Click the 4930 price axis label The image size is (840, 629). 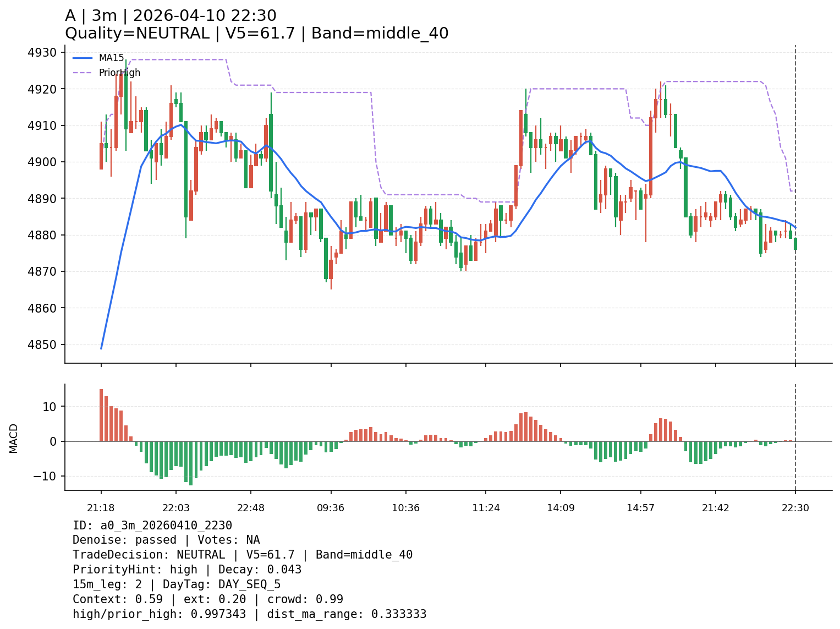(42, 53)
